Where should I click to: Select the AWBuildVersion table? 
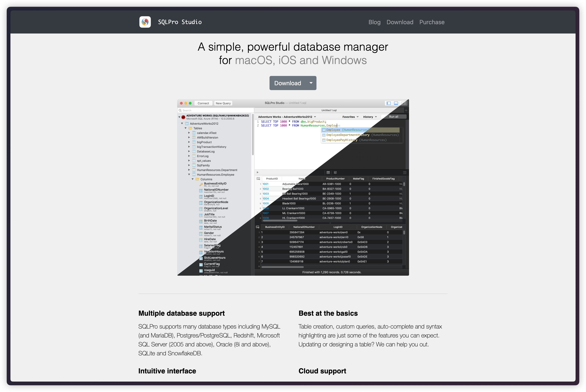(207, 138)
